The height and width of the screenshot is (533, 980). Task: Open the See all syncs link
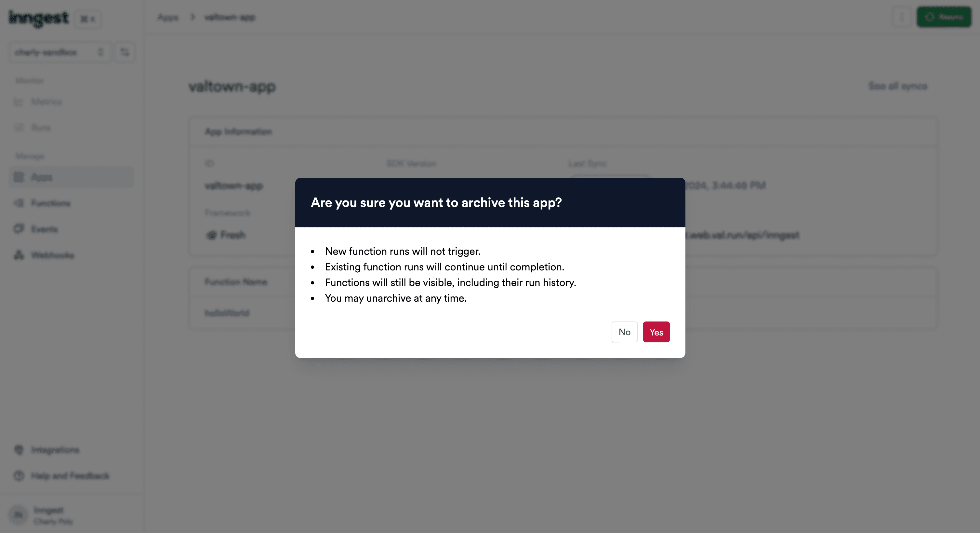pos(898,86)
